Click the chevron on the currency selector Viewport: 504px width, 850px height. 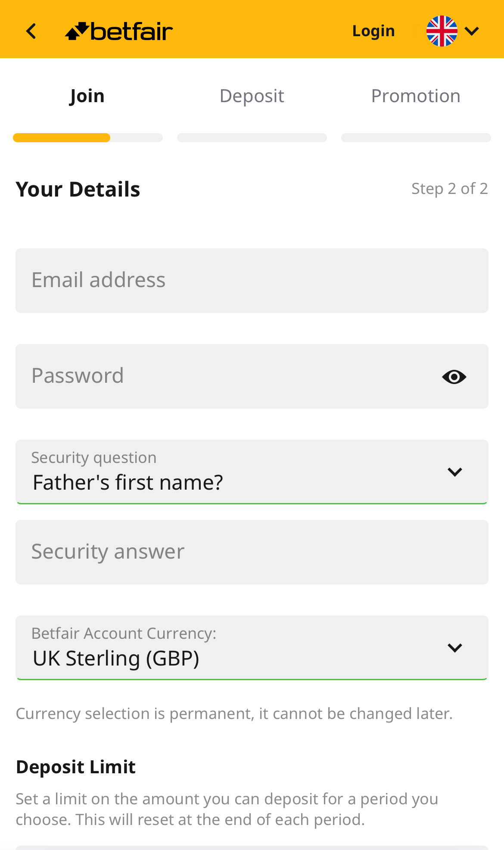click(x=455, y=647)
